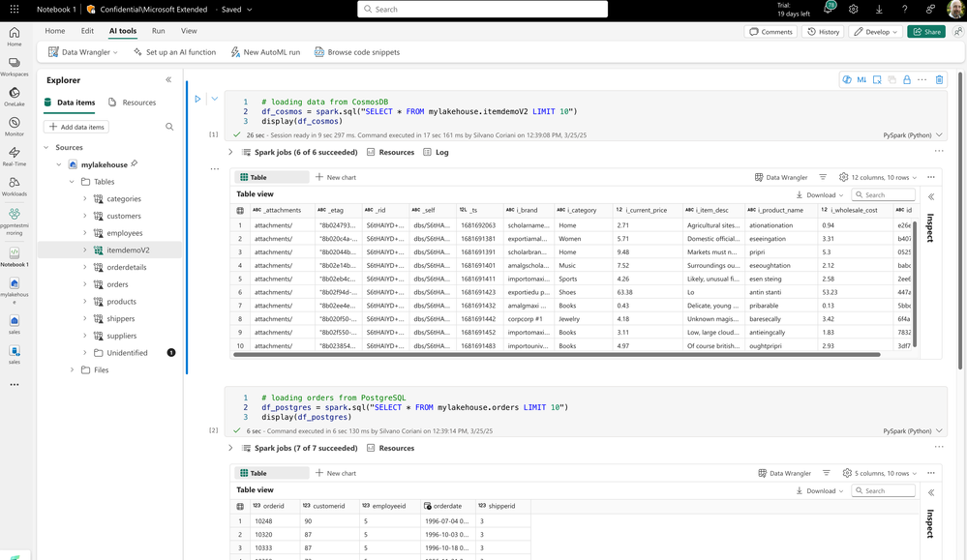The width and height of the screenshot is (967, 560).
Task: Open help question mark icon
Action: [x=904, y=10]
